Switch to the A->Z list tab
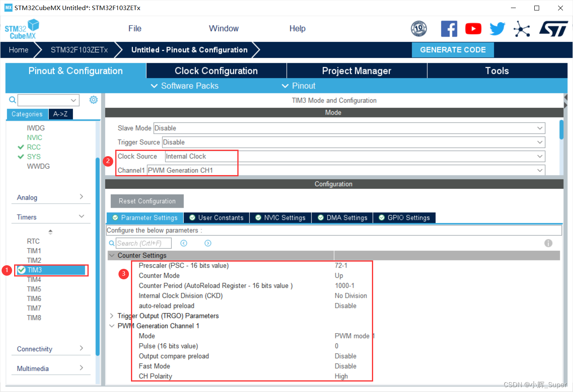The image size is (573, 392). coord(60,114)
